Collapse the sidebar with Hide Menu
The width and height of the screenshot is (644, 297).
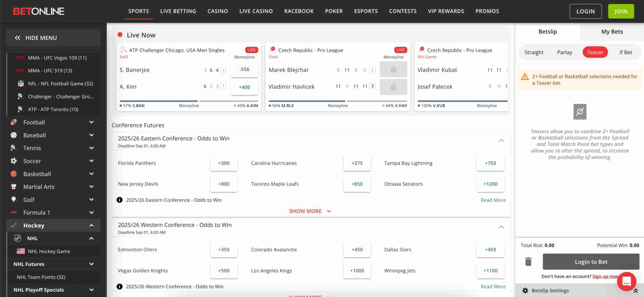pyautogui.click(x=36, y=37)
